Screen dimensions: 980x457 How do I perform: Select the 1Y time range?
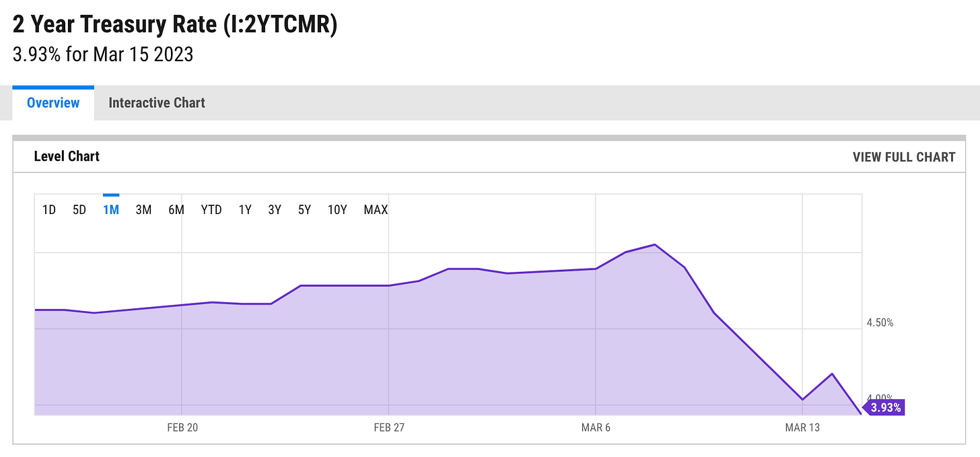pyautogui.click(x=244, y=209)
